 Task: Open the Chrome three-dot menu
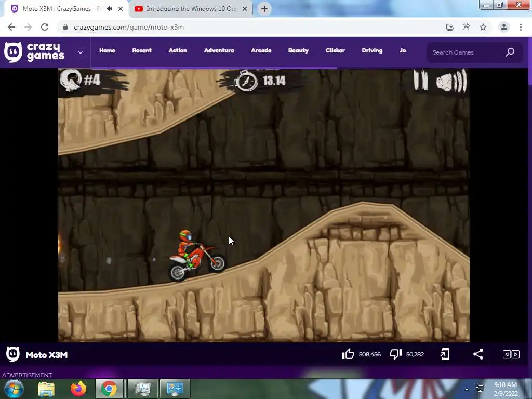(521, 27)
